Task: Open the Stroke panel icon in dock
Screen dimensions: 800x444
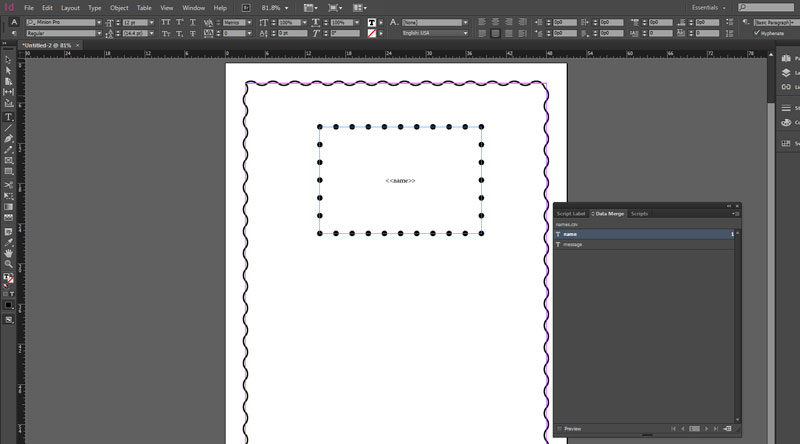Action: coord(786,108)
